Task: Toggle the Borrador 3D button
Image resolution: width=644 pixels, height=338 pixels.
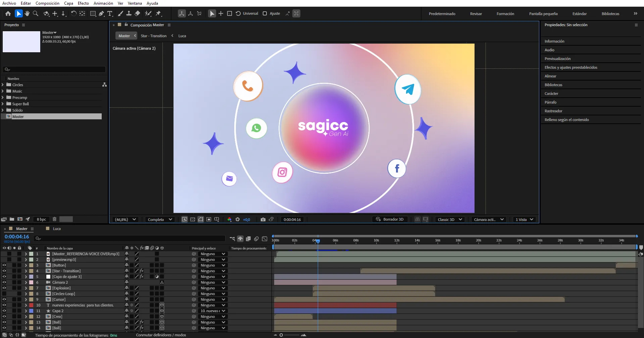Action: [x=390, y=219]
